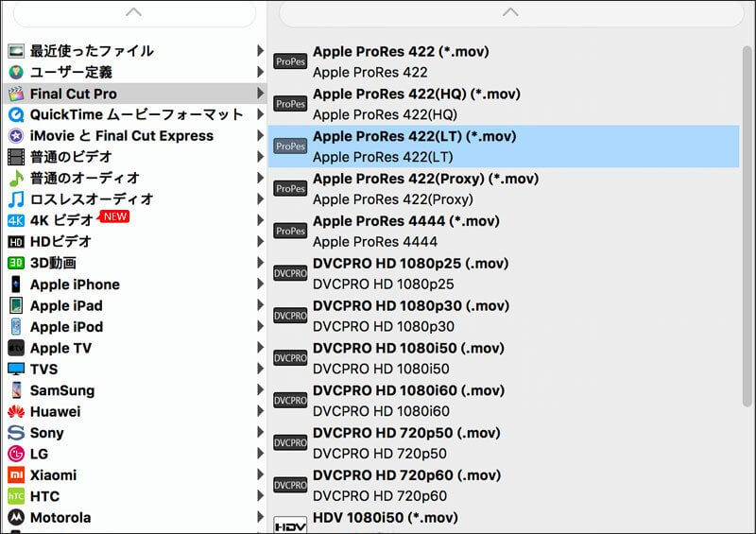Open the Apple iPad category row
The height and width of the screenshot is (534, 756).
pos(135,305)
